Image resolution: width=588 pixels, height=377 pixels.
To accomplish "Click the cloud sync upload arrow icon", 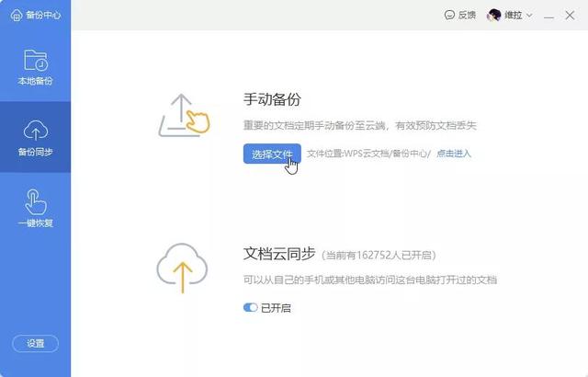I will click(x=182, y=268).
